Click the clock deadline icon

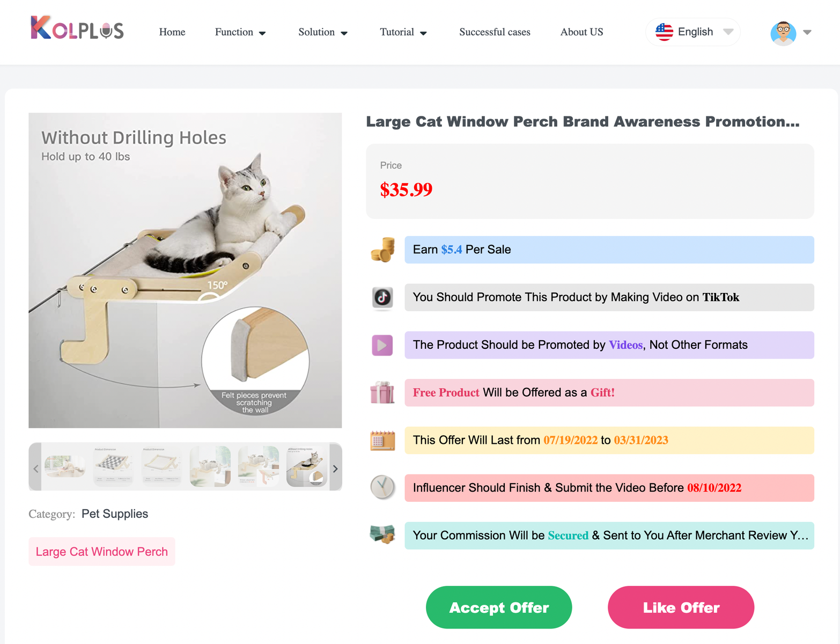[382, 487]
